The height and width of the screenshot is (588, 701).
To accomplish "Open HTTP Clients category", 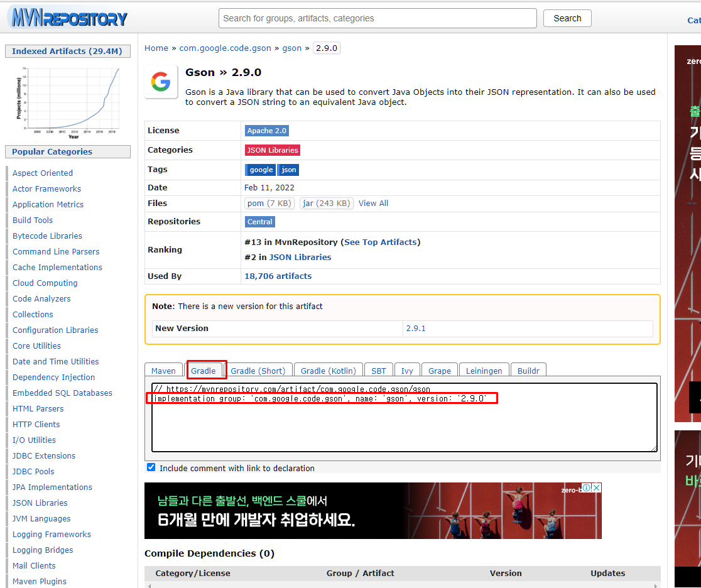I will pos(36,424).
